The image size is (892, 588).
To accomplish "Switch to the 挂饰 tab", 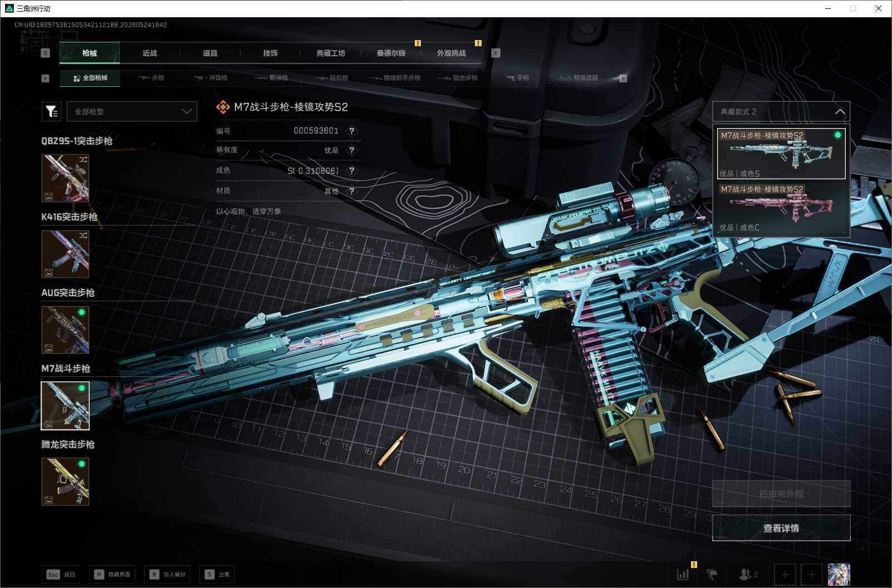I will click(270, 53).
